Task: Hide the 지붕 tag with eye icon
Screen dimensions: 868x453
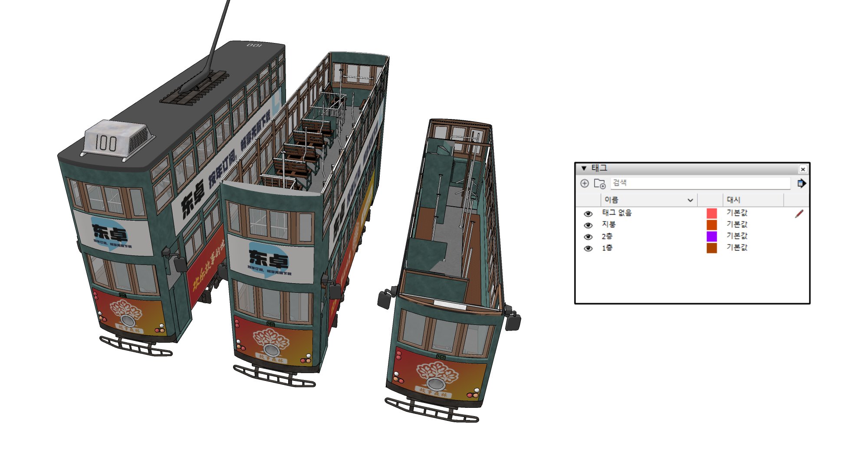Action: [588, 225]
